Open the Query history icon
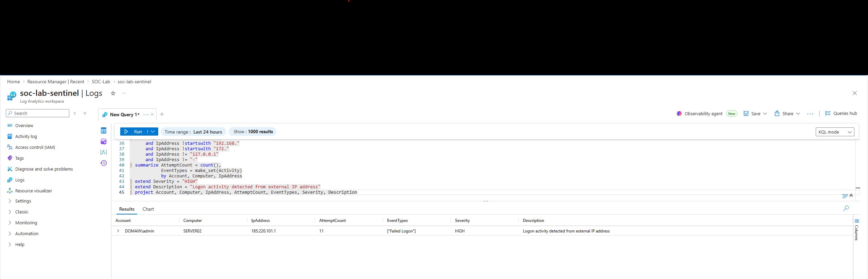 pos(104,163)
